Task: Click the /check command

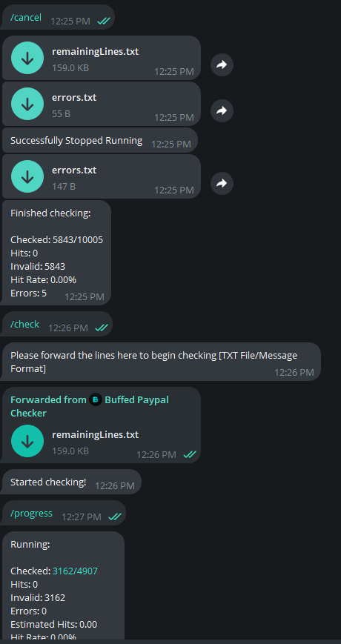Action: click(x=25, y=324)
